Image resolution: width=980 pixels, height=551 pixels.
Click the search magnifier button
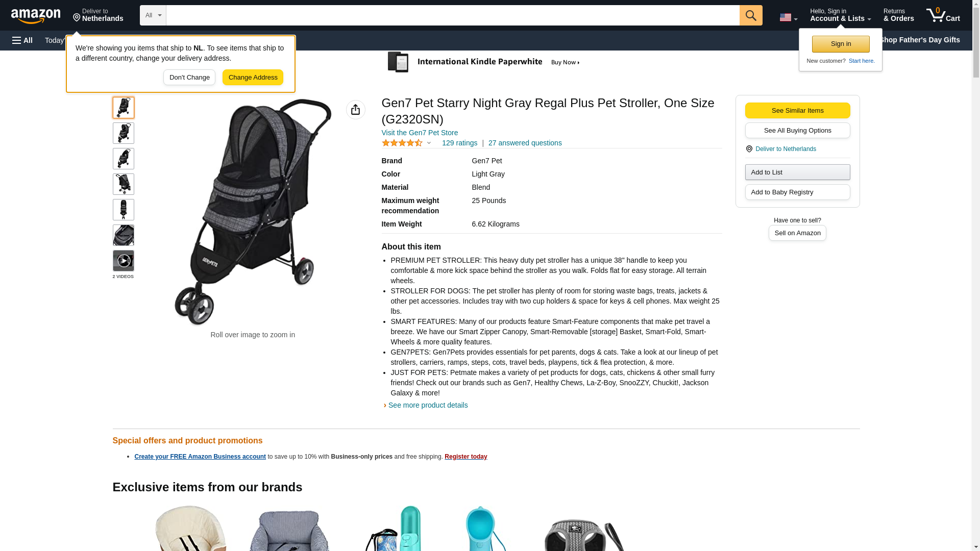click(751, 15)
